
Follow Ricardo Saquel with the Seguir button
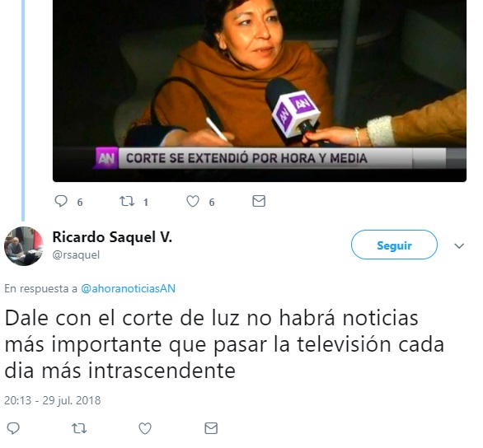pos(394,245)
